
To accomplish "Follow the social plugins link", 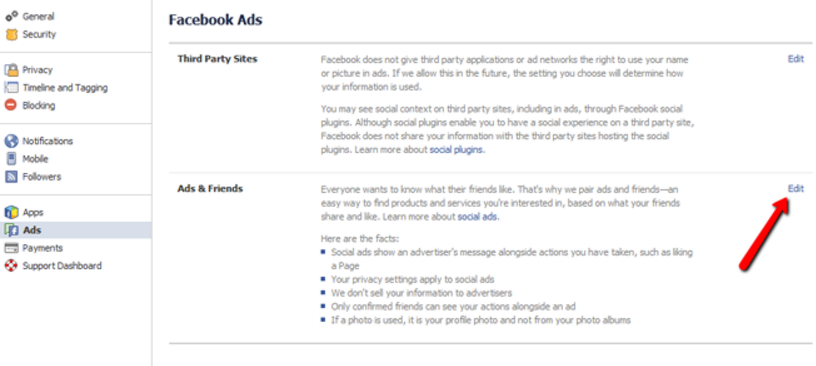I will (x=456, y=150).
